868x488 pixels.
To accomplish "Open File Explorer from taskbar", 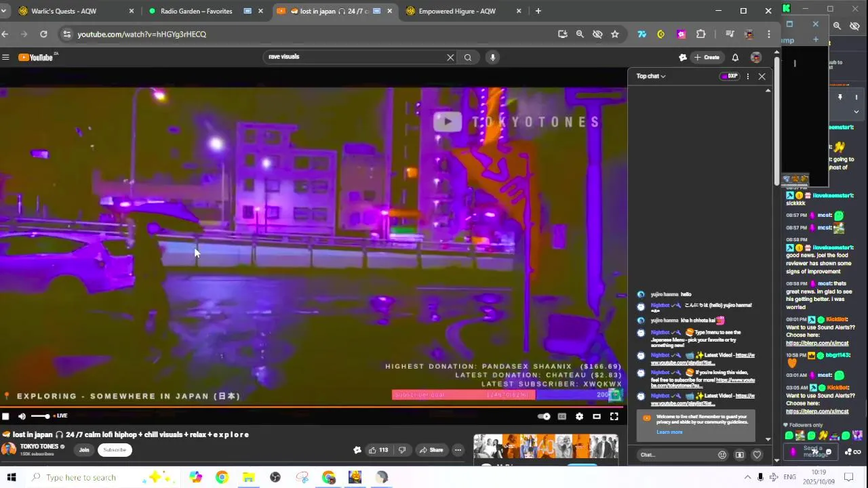I will coord(248,478).
